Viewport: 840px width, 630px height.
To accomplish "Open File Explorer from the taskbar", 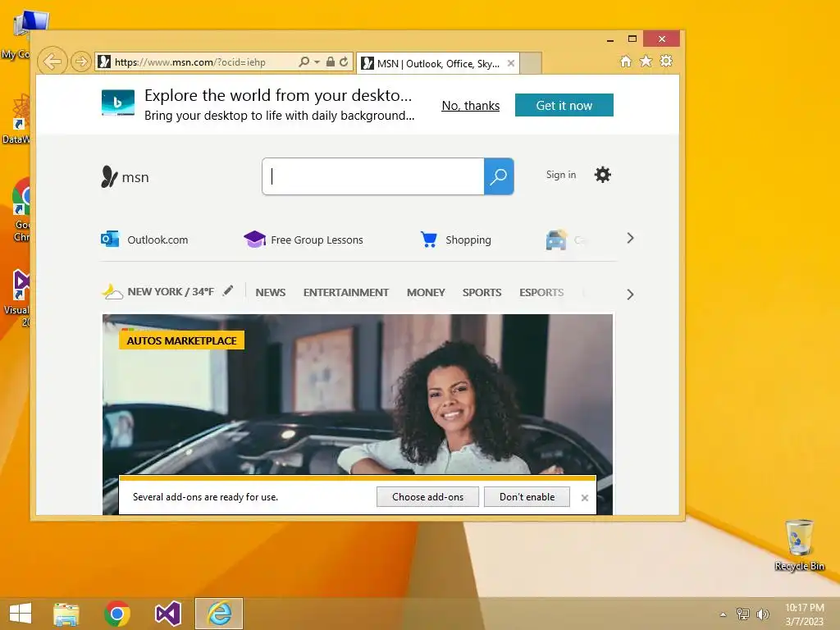I will click(66, 614).
